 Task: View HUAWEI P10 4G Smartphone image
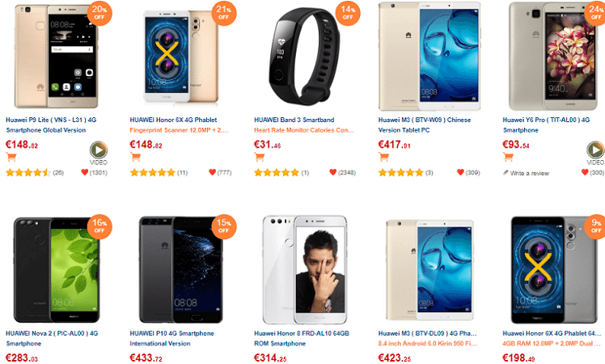click(x=180, y=269)
